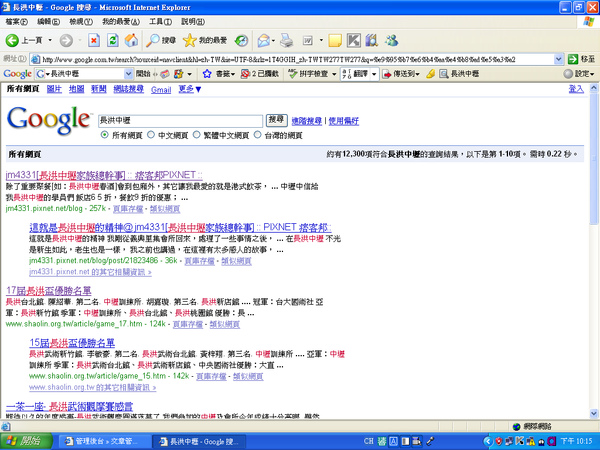The width and height of the screenshot is (600, 450).
Task: Select the 所有網頁 radio button
Action: pyautogui.click(x=104, y=135)
